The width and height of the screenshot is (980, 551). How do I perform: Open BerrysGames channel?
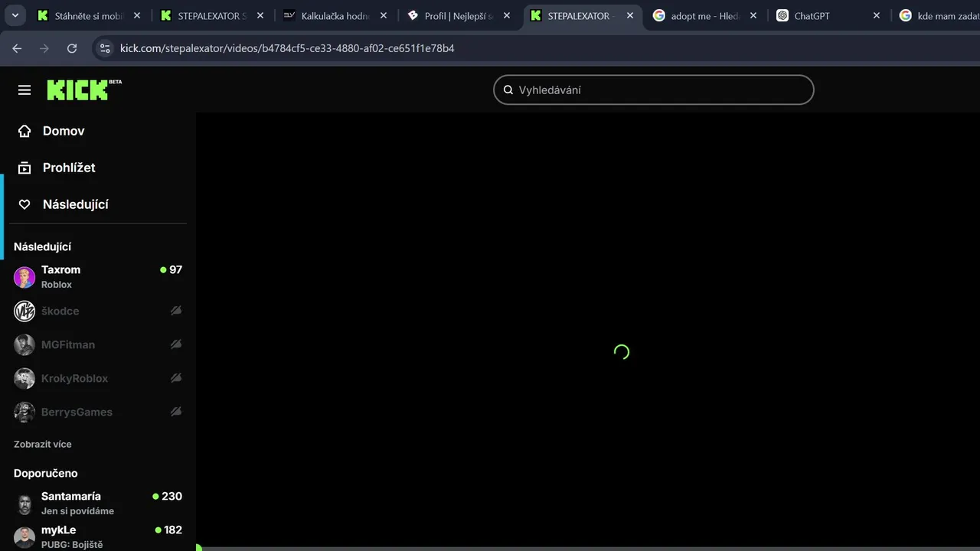[x=98, y=412]
